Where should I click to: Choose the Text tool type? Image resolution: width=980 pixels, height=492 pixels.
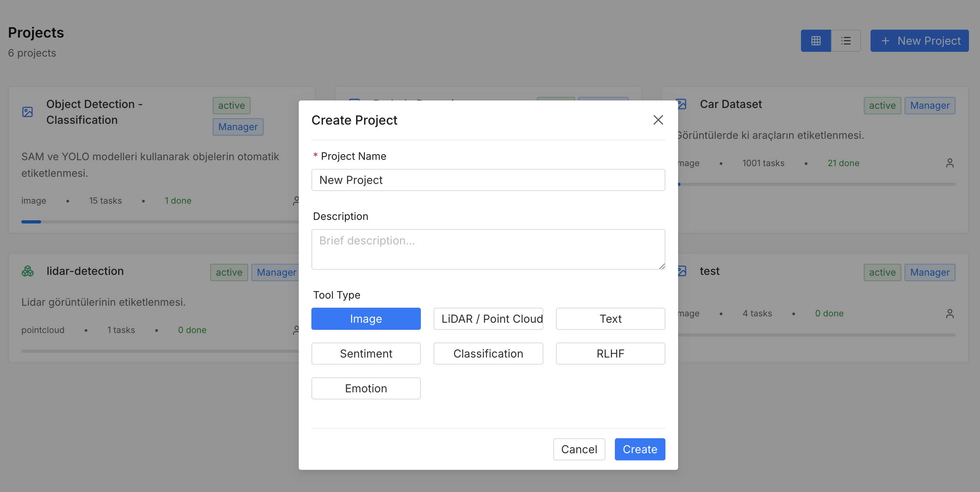[x=610, y=319]
